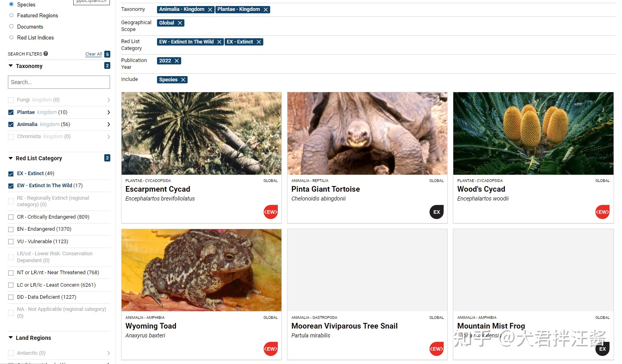Image resolution: width=622 pixels, height=364 pixels.
Task: Expand the Plantae kingdom chevron
Action: coord(108,112)
